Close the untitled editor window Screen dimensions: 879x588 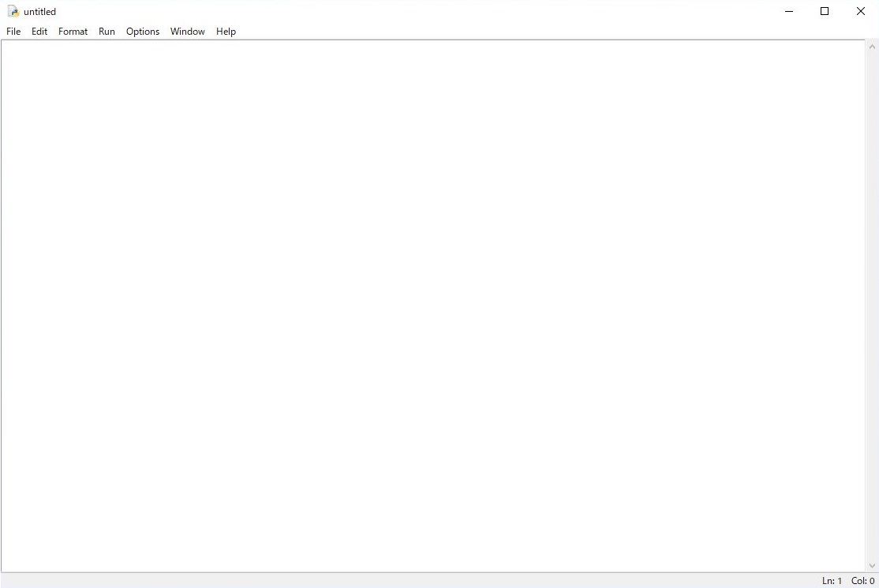pos(861,12)
